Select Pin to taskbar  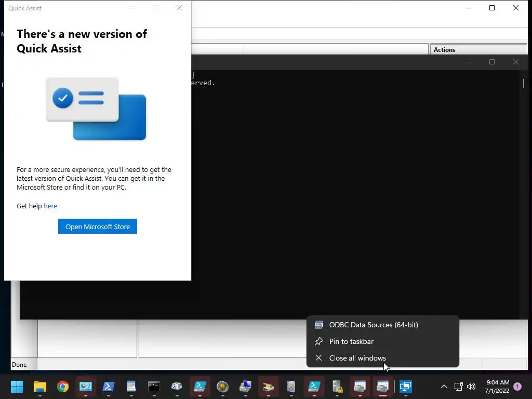[x=383, y=341]
